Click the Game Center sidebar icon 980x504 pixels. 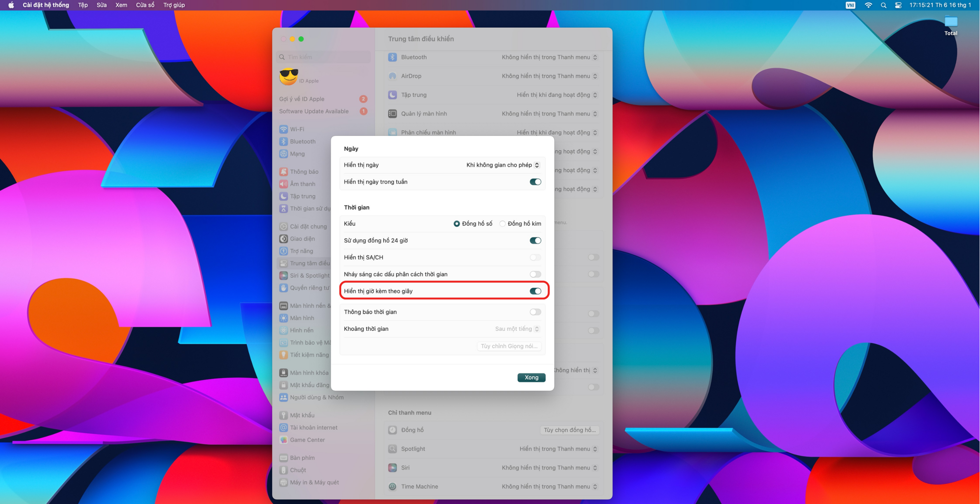tap(284, 440)
